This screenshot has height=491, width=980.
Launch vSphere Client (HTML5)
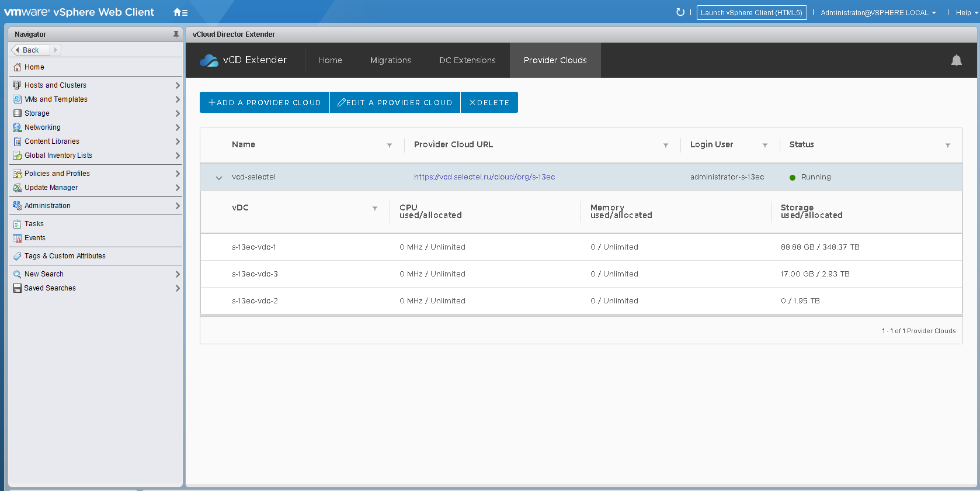752,13
